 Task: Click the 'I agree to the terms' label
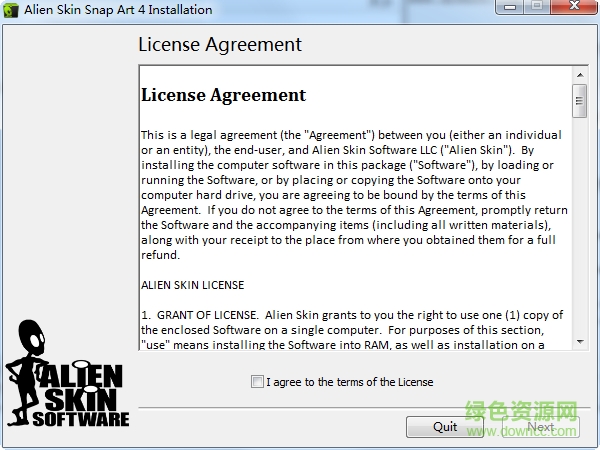click(350, 382)
